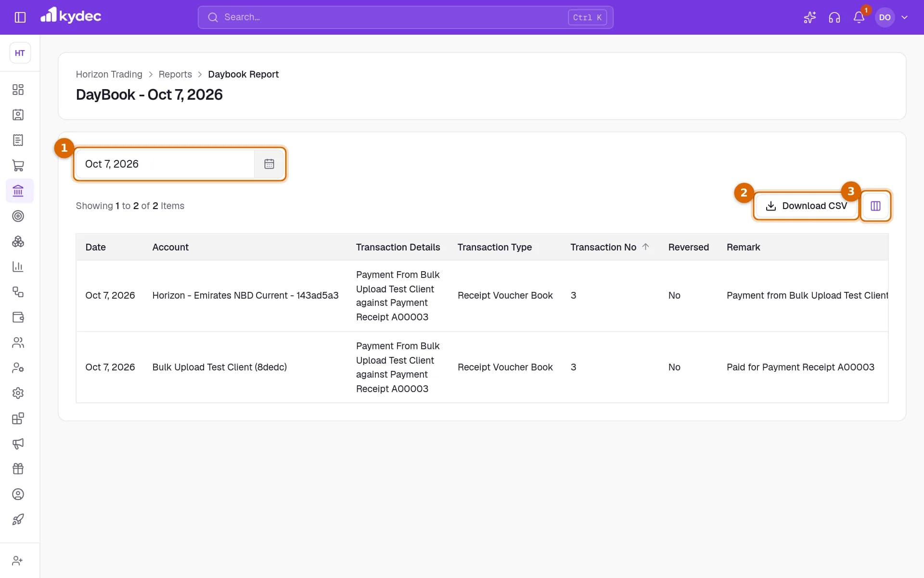Viewport: 924px width, 578px height.
Task: Open the column visibility selector
Action: click(875, 206)
